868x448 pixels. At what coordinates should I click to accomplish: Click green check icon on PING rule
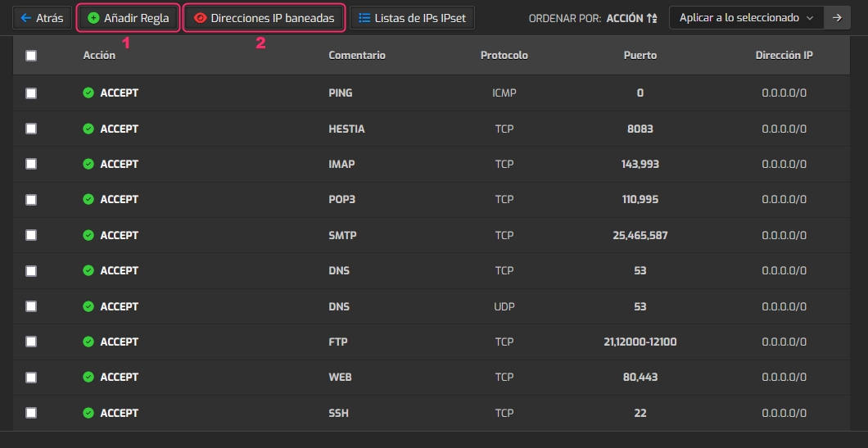coord(88,93)
